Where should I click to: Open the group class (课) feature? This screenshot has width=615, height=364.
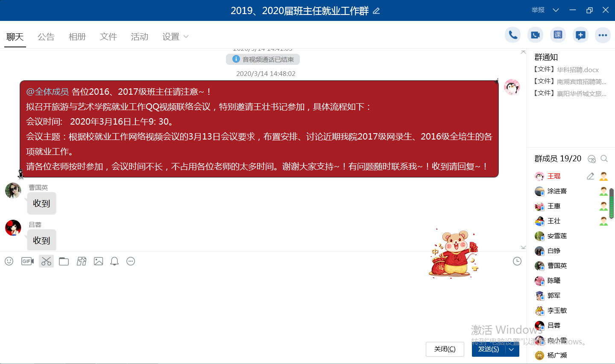[x=558, y=35]
